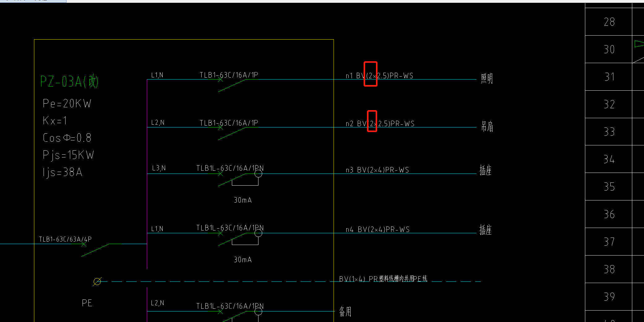Screen dimensions: 644x322
Task: Select the 插座 label on circuit n4
Action: tap(485, 230)
